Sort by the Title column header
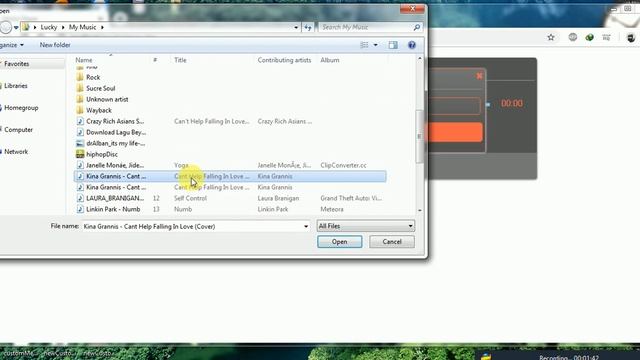The image size is (640, 360). pyautogui.click(x=180, y=60)
